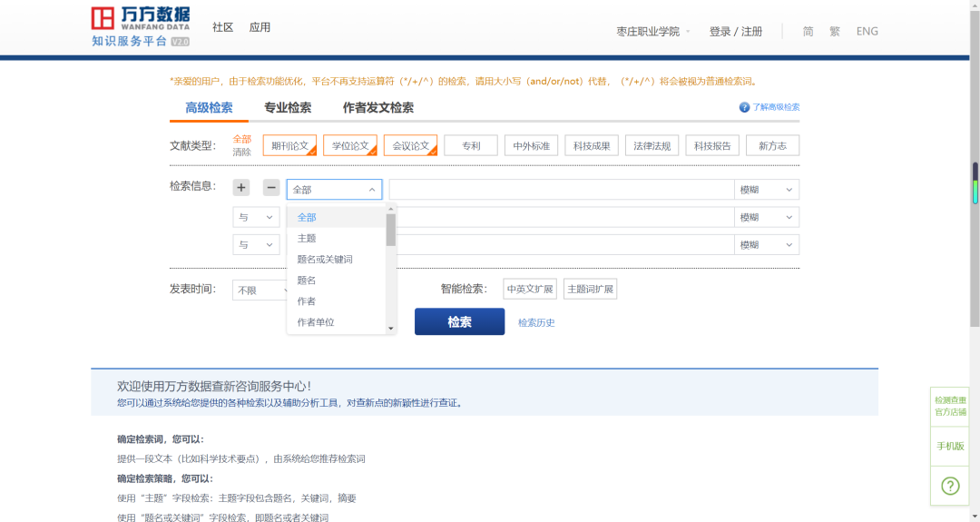Enable 主题词扩展 smart search
The width and height of the screenshot is (980, 522).
(590, 289)
